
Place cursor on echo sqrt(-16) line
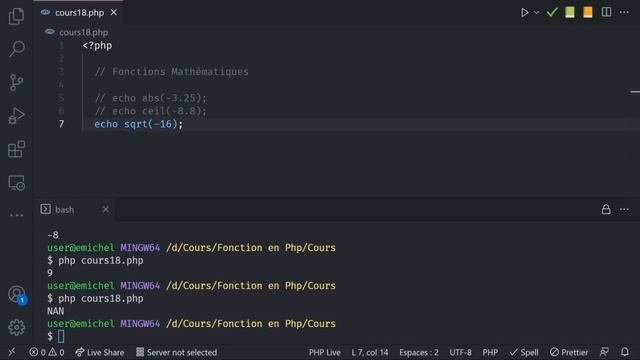(x=139, y=124)
